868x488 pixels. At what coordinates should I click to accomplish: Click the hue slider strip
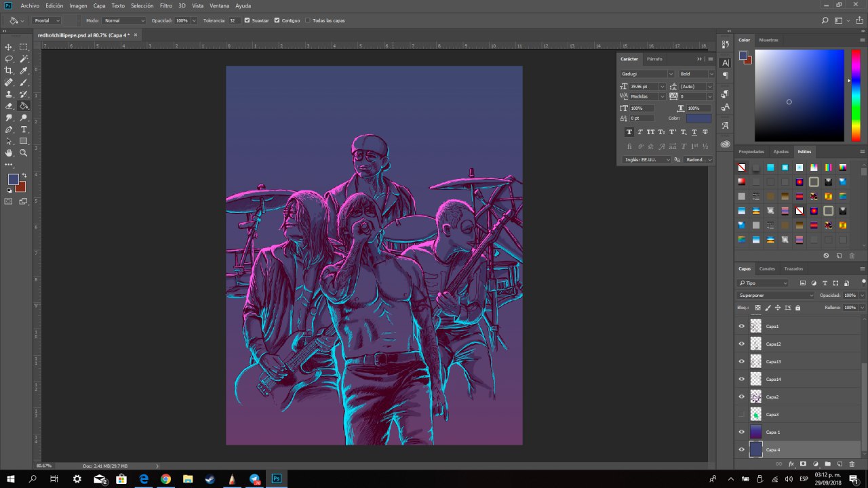[856, 95]
